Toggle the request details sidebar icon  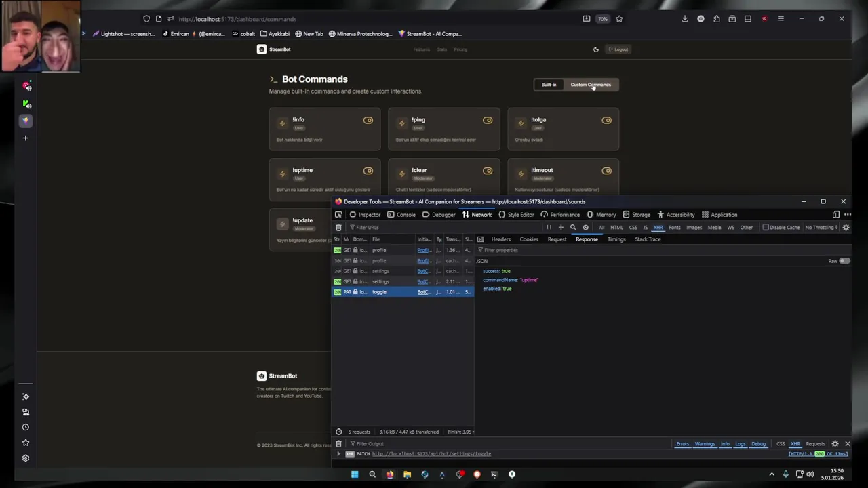pos(480,239)
